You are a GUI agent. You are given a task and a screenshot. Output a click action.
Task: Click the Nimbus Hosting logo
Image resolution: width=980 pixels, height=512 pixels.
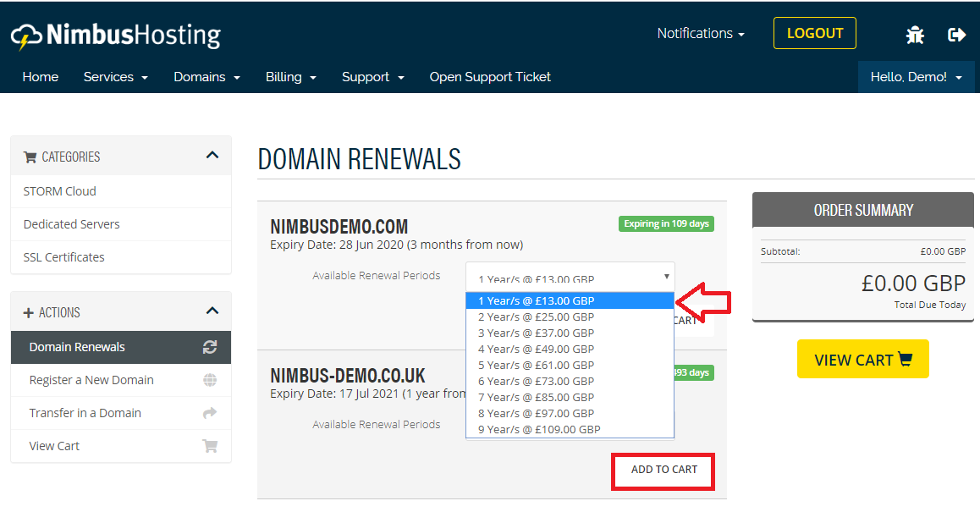click(116, 36)
